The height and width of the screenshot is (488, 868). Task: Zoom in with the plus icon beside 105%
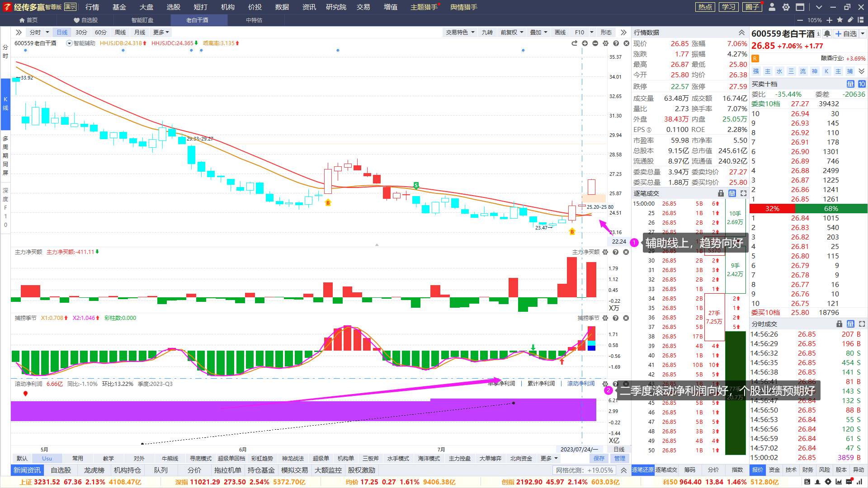[x=829, y=20]
